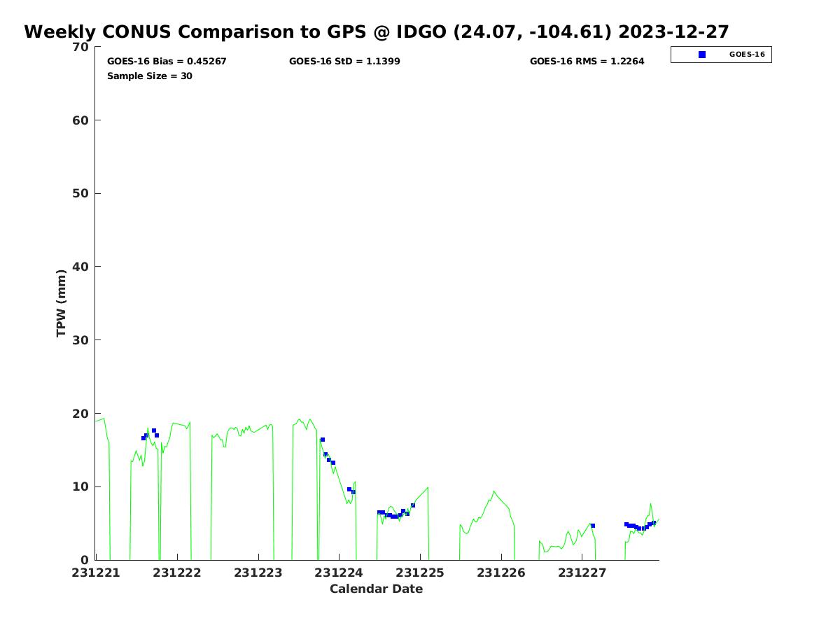The width and height of the screenshot is (840, 630).
Task: Click the Sample Size = 30 text
Action: (150, 76)
